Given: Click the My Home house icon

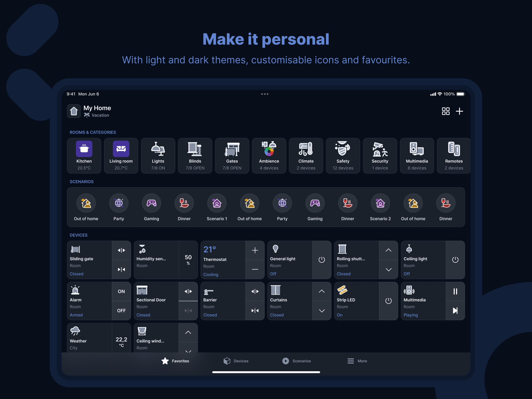Looking at the screenshot, I should point(74,111).
